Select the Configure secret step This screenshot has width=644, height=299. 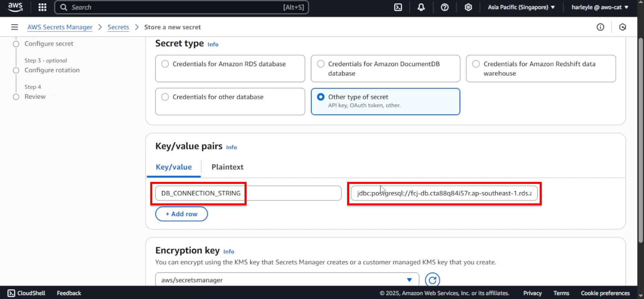coord(49,44)
